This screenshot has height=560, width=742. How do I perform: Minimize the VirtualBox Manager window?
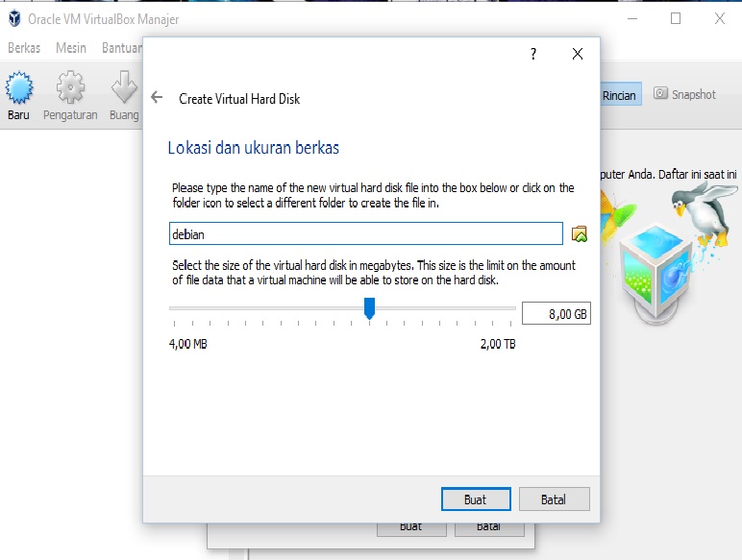[x=632, y=18]
